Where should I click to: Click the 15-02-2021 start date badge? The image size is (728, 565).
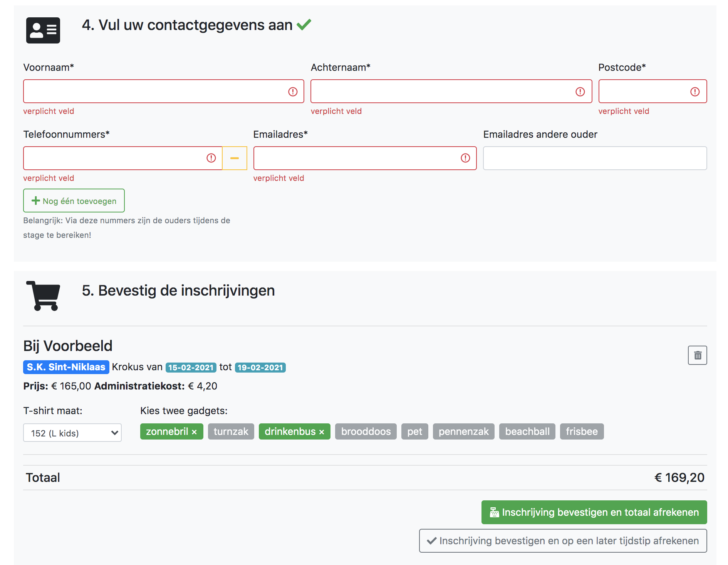(191, 367)
